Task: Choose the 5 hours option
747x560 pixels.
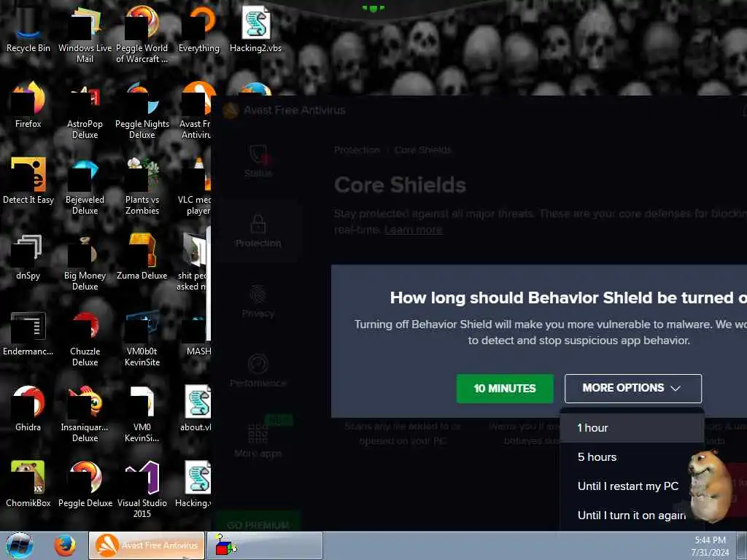Action: [632, 457]
